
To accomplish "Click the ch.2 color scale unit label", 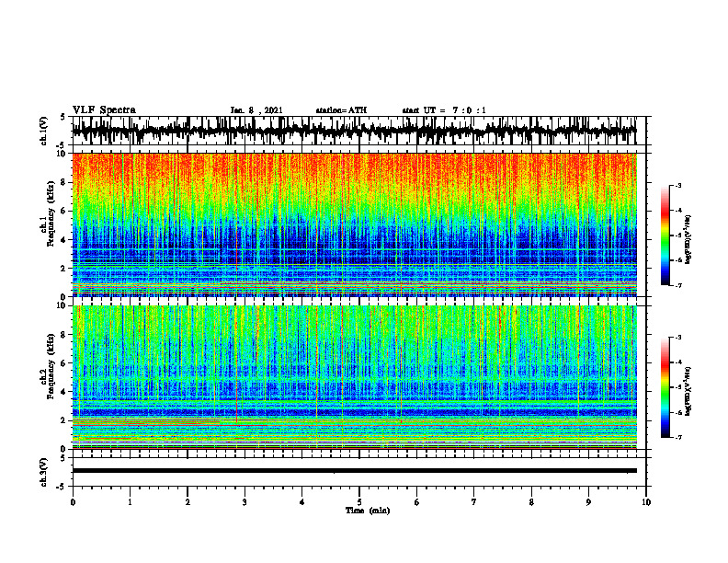I will [688, 389].
